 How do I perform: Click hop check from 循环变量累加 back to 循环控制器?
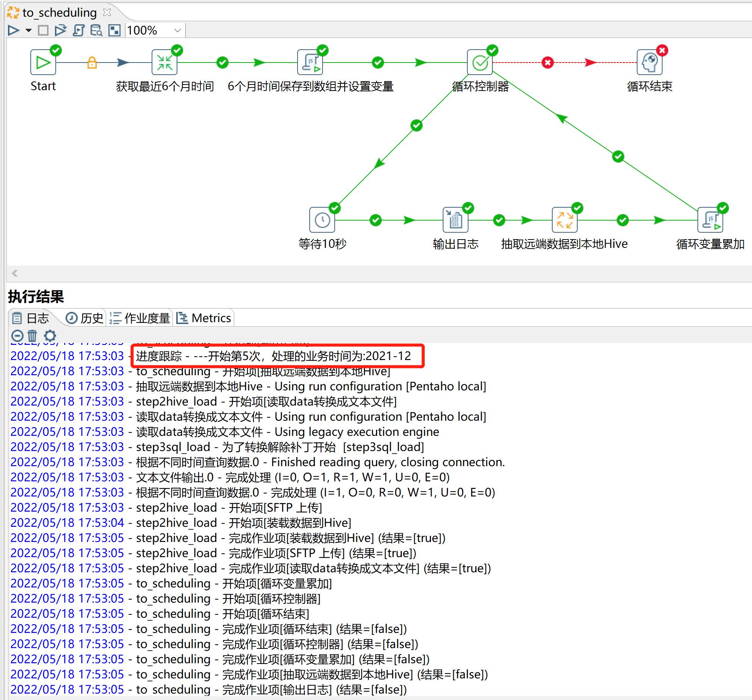click(x=618, y=157)
